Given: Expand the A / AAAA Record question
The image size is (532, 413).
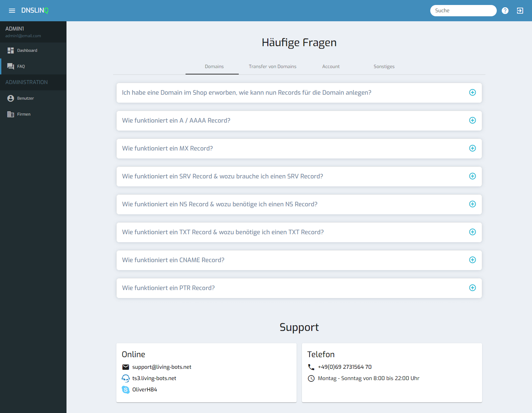Looking at the screenshot, I should pos(299,121).
